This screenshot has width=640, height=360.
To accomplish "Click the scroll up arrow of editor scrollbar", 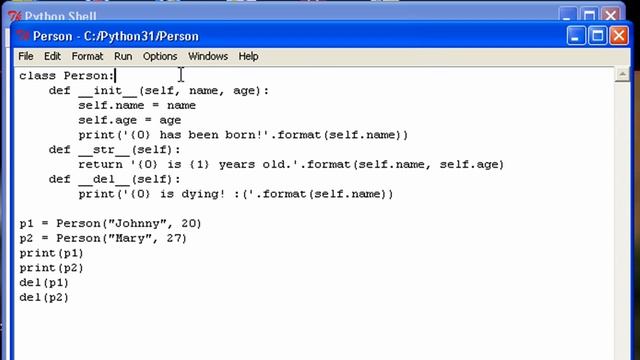I will pyautogui.click(x=622, y=75).
